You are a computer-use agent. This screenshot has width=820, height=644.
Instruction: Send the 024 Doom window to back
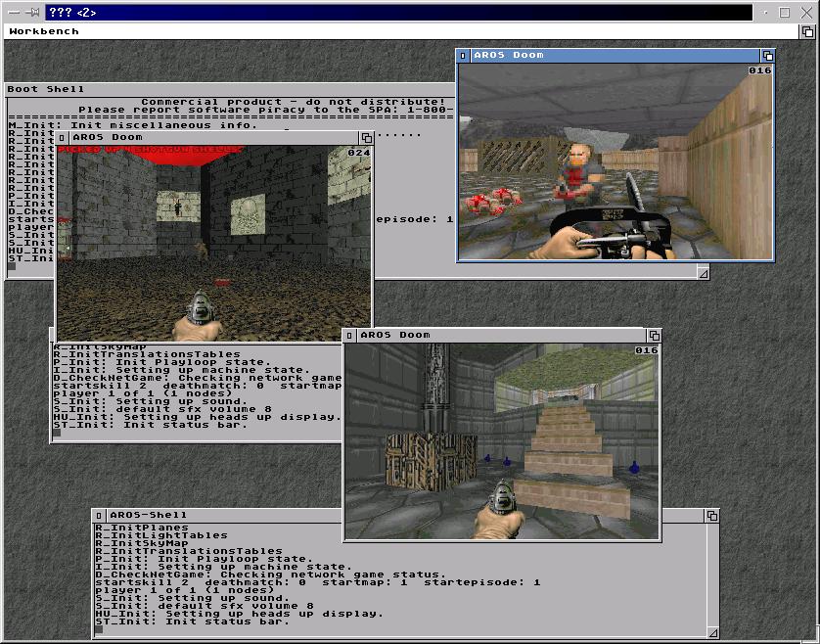tap(366, 138)
